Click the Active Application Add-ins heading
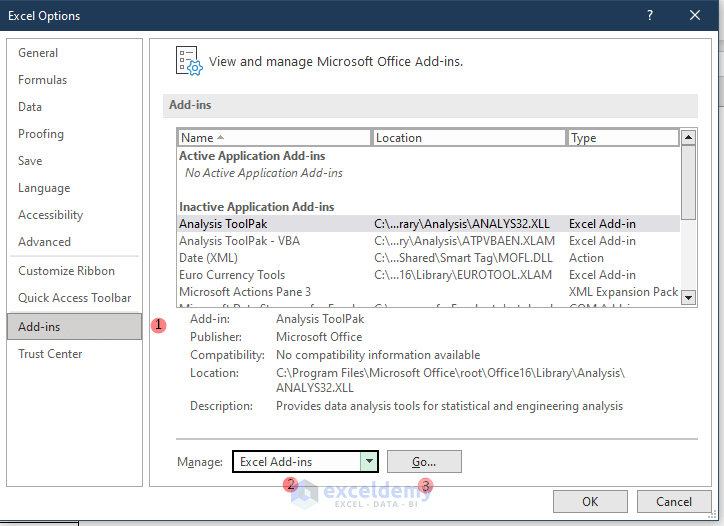This screenshot has width=724, height=526. click(252, 156)
